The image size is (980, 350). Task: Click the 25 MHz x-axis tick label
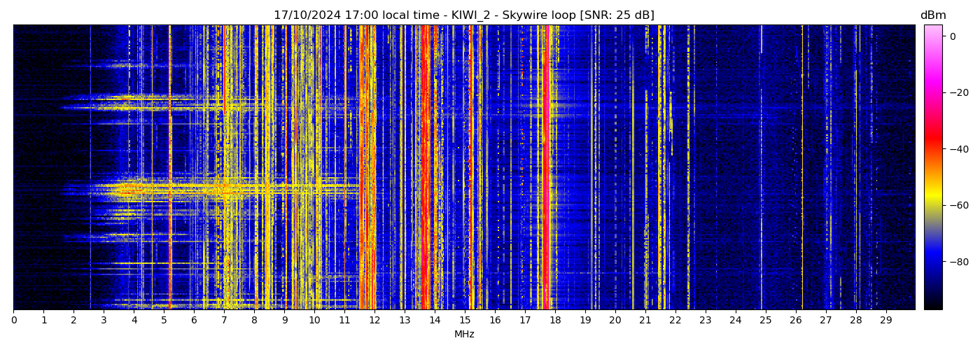tap(765, 321)
